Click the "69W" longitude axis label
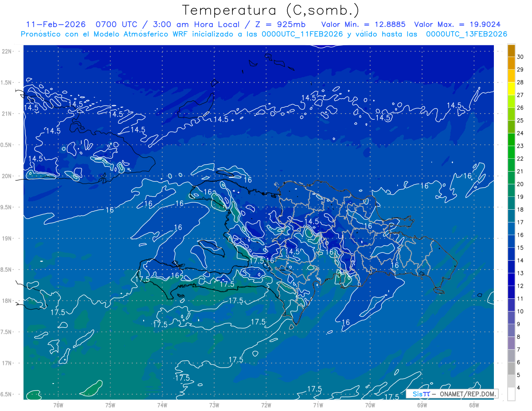 [x=422, y=405]
